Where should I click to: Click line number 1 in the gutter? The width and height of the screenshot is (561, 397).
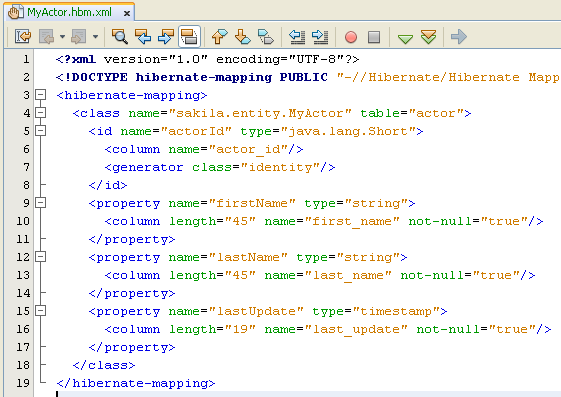(26, 59)
